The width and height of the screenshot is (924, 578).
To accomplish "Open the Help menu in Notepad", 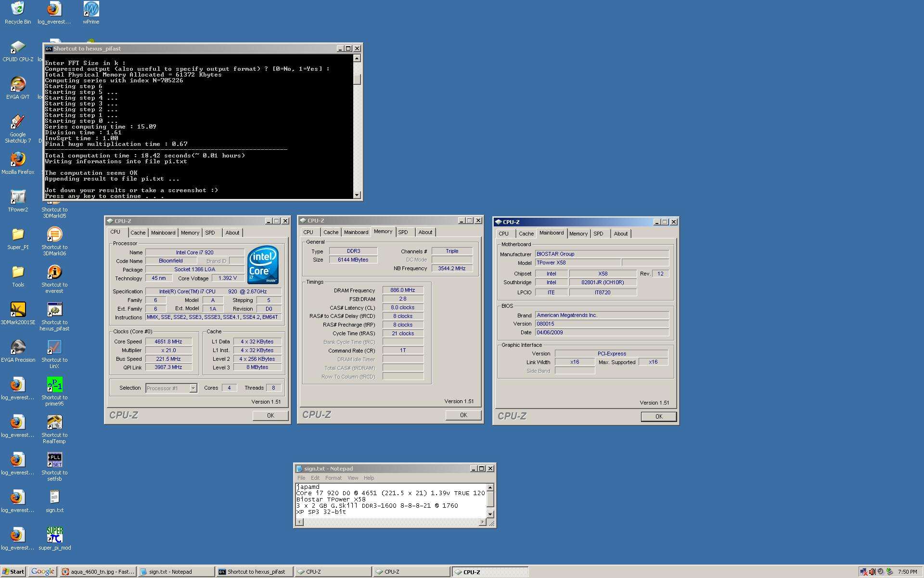I will pyautogui.click(x=369, y=478).
